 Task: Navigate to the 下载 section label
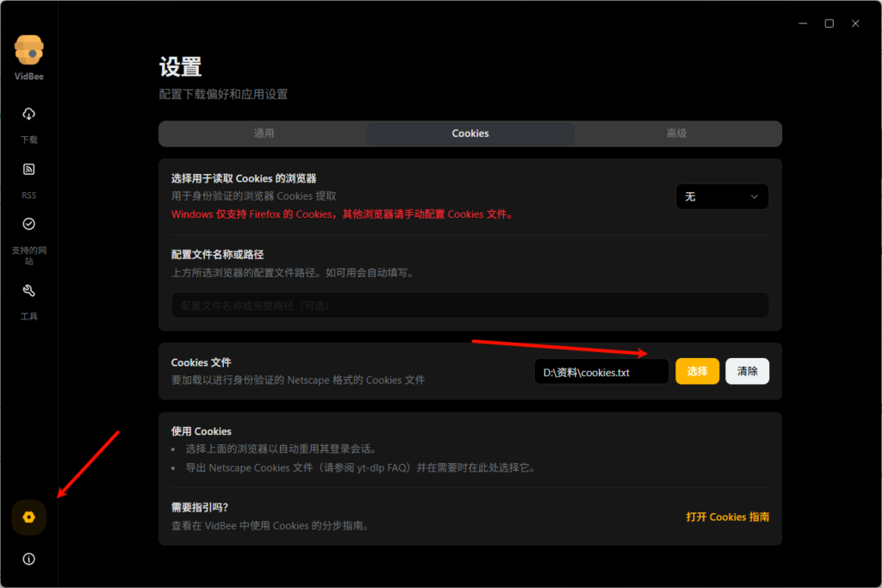[28, 139]
